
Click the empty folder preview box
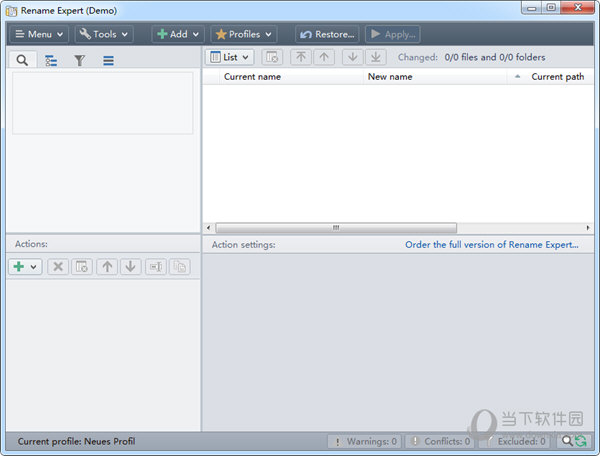point(103,103)
